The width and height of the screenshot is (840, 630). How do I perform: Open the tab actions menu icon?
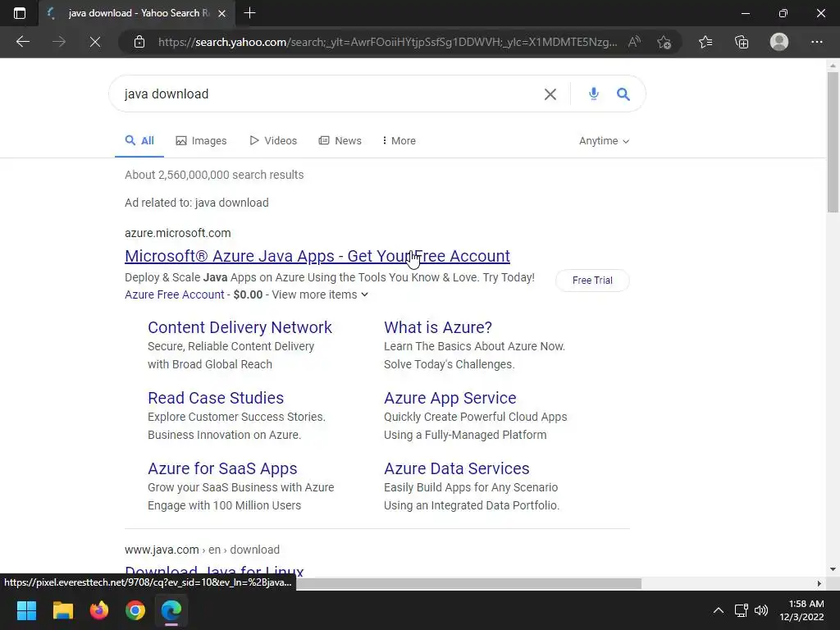(20, 13)
